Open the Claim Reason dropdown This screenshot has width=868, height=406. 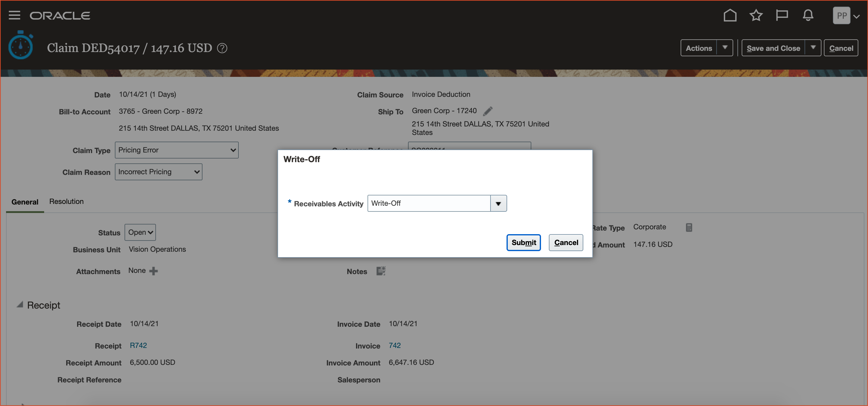158,172
